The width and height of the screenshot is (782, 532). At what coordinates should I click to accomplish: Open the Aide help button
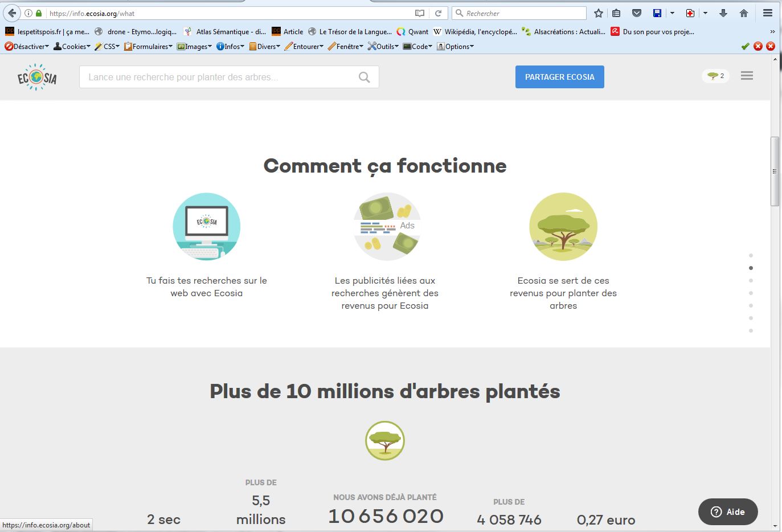728,511
